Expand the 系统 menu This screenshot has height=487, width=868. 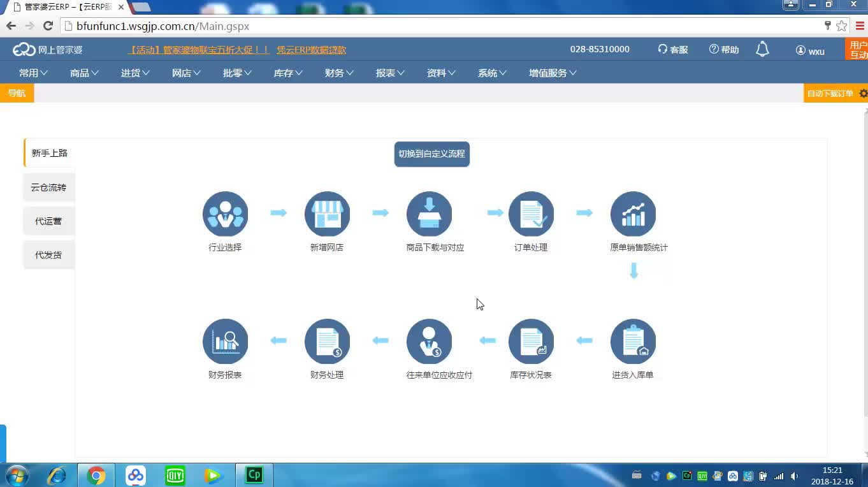point(492,73)
